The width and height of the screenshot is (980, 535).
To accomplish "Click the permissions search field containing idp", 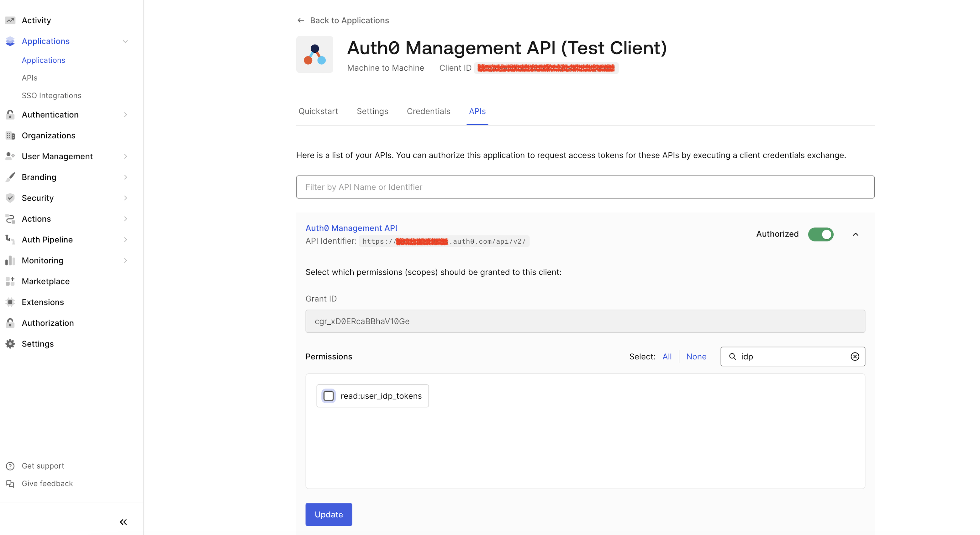I will 793,356.
